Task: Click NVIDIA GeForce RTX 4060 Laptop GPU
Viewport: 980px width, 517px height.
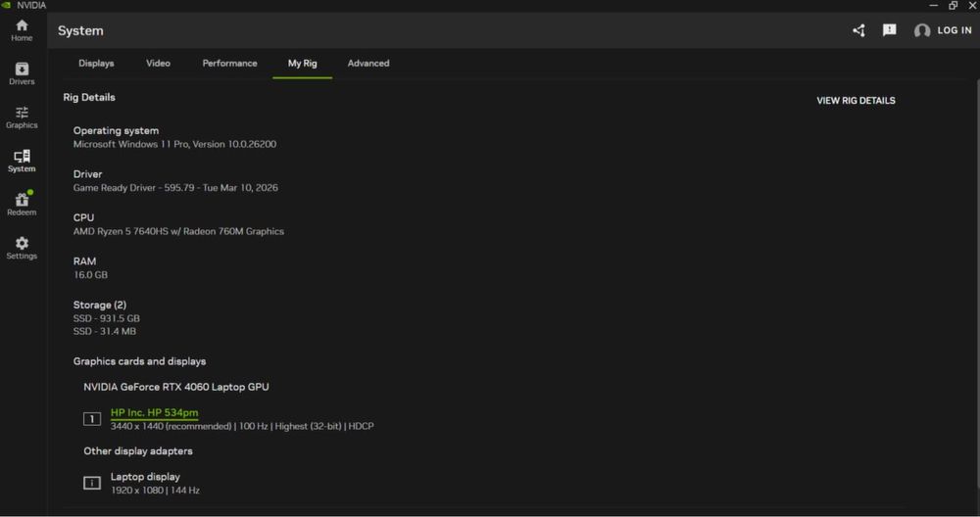Action: click(176, 387)
